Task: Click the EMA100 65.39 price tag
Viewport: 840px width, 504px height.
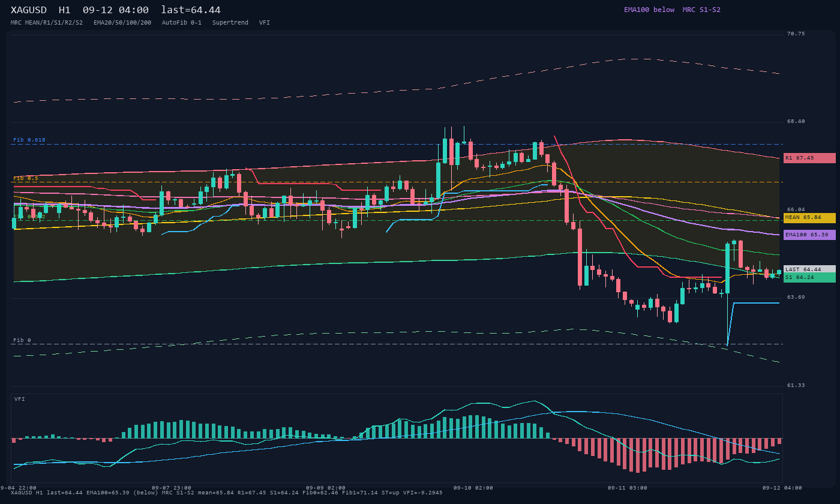Action: pos(809,235)
